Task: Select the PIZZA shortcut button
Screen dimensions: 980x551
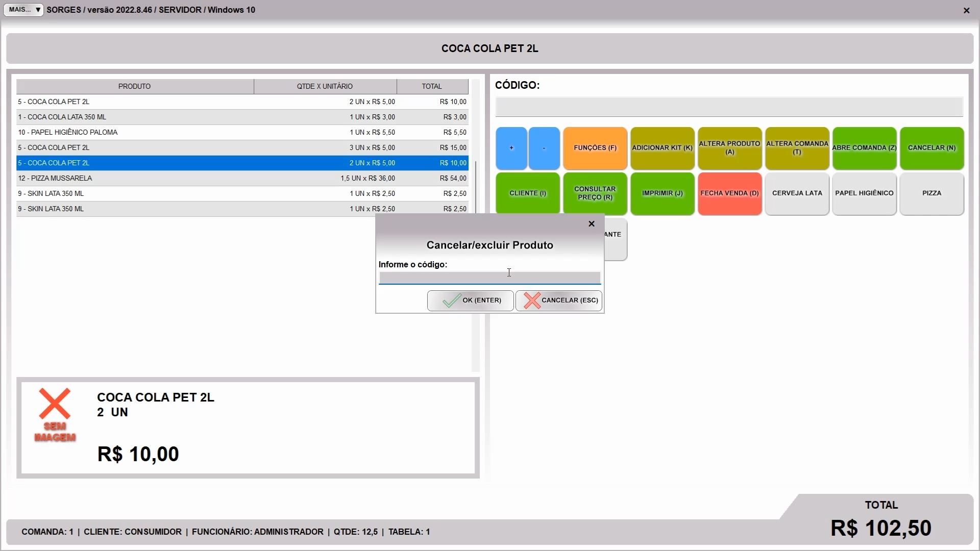Action: tap(932, 193)
